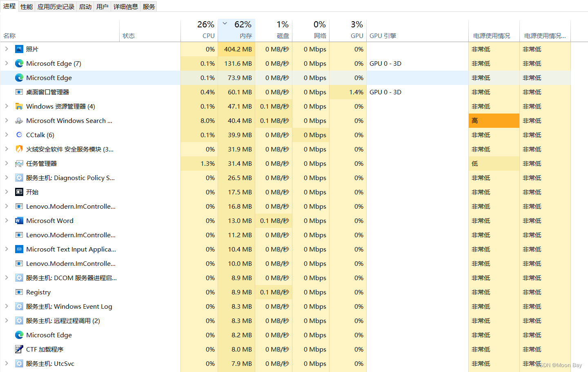Sort by the GPU 引擎 column header
The height and width of the screenshot is (372, 588).
417,31
